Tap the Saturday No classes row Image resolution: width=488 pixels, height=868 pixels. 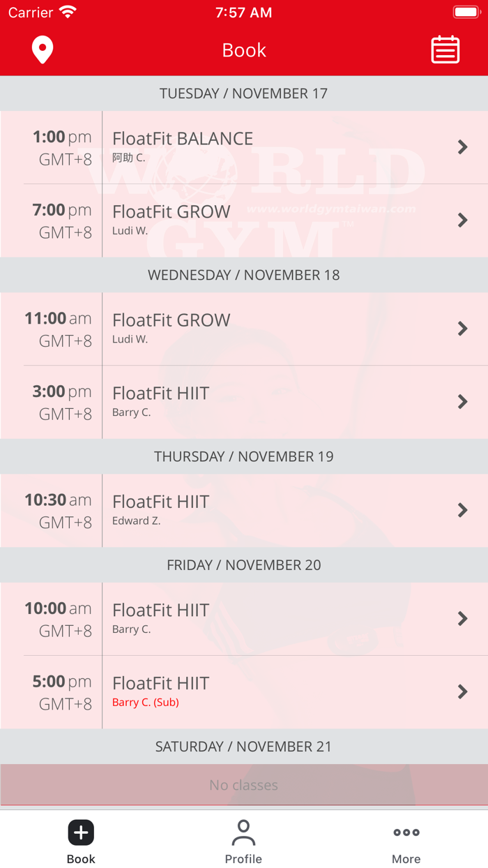(x=244, y=785)
